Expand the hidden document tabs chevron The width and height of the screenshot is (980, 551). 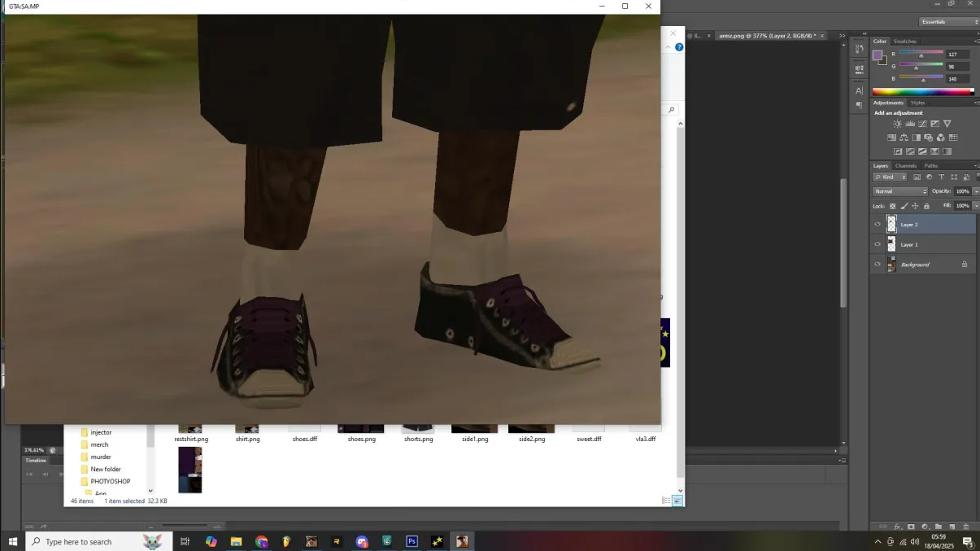[x=842, y=36]
